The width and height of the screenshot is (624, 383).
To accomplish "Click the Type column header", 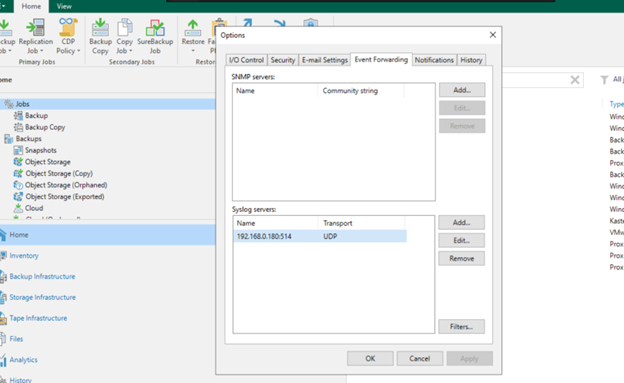I will [616, 104].
